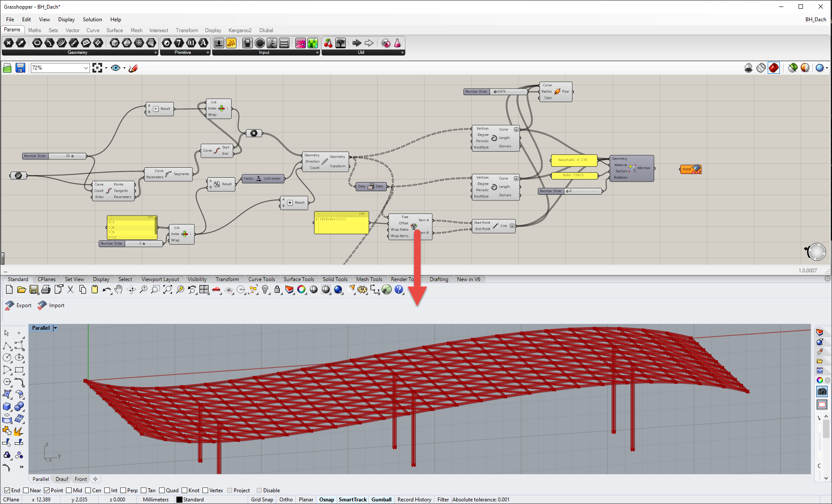The image size is (832, 504).
Task: Open the Solution menu
Action: pyautogui.click(x=92, y=19)
